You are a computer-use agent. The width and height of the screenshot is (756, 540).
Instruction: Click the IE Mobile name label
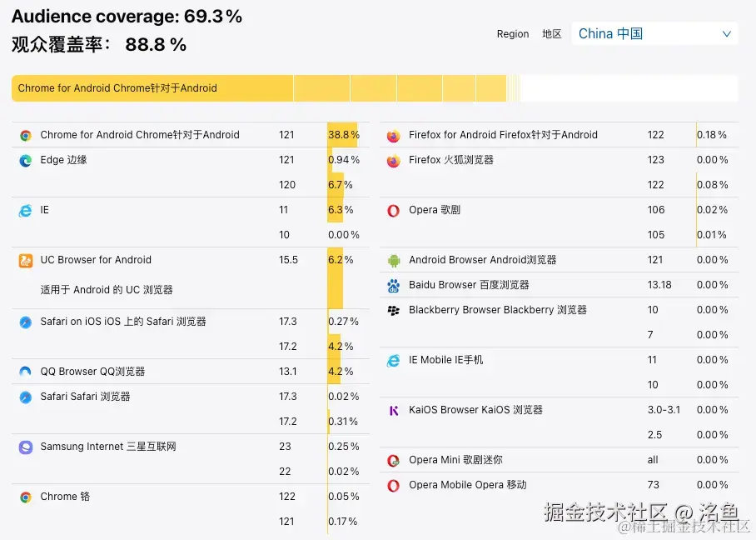[445, 360]
